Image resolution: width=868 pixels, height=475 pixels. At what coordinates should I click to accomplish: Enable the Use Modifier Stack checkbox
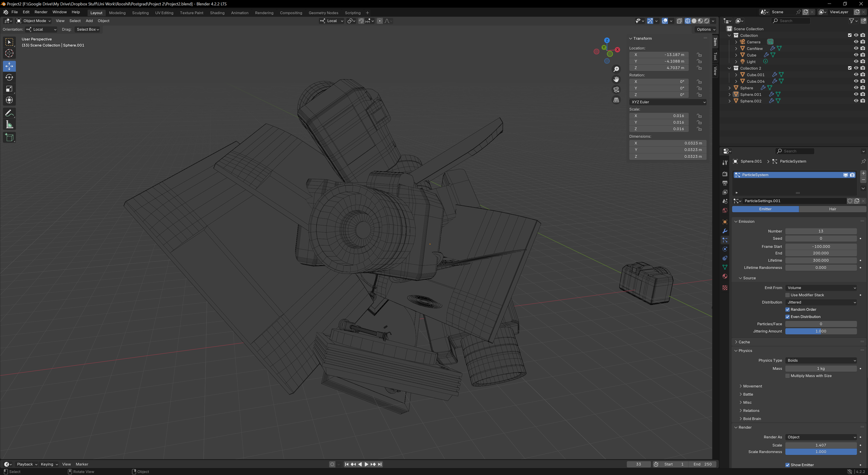[x=788, y=295]
